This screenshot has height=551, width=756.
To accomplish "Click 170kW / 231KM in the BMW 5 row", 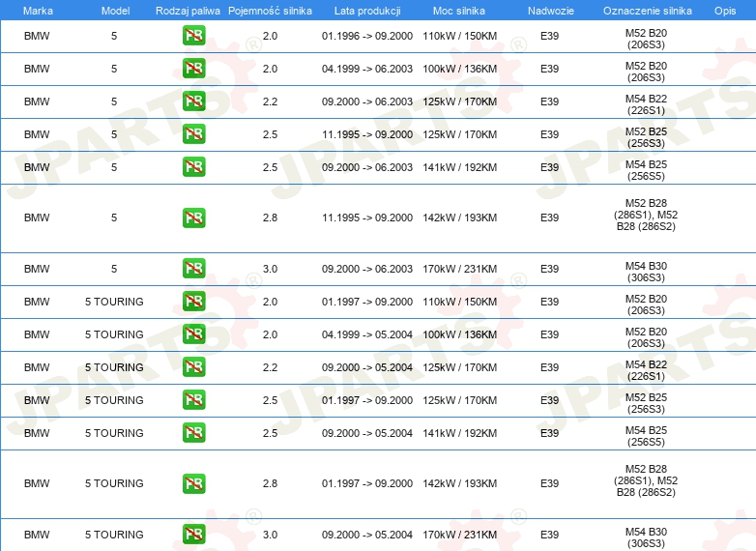I will (459, 269).
